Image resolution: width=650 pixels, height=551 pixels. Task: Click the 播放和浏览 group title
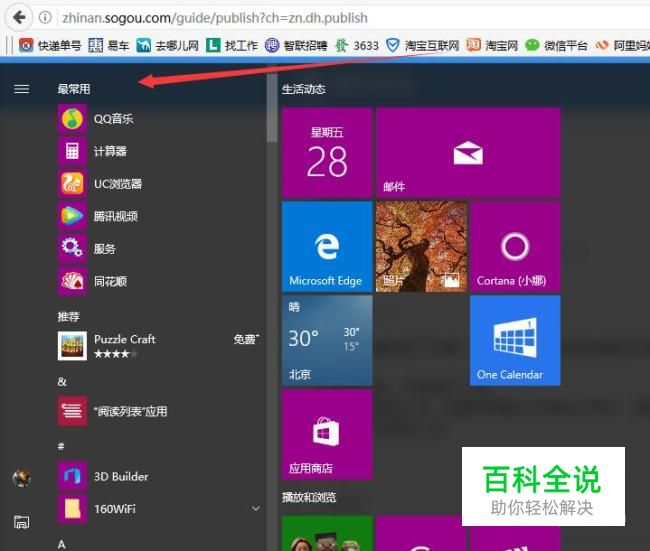(309, 497)
